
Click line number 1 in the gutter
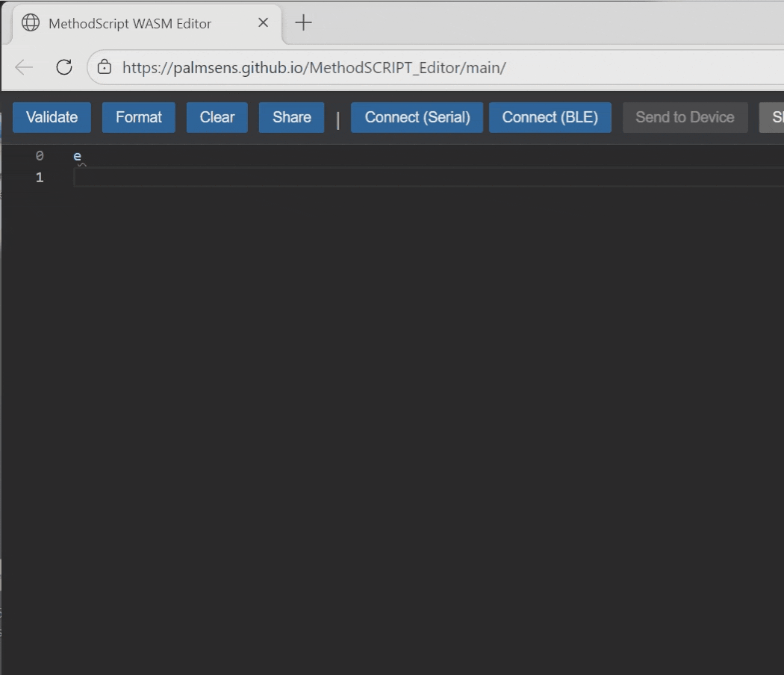pyautogui.click(x=40, y=178)
